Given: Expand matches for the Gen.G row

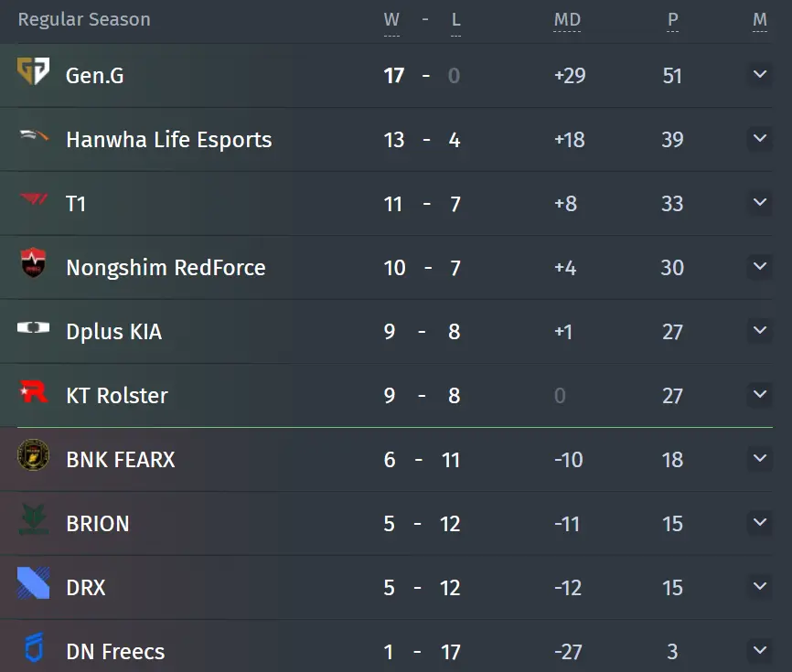Looking at the screenshot, I should [x=760, y=74].
